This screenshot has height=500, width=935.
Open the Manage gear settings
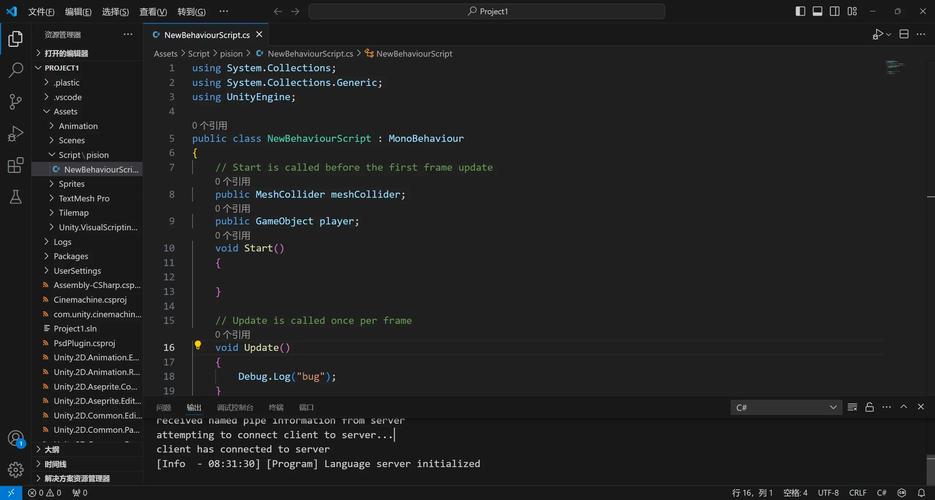point(16,470)
